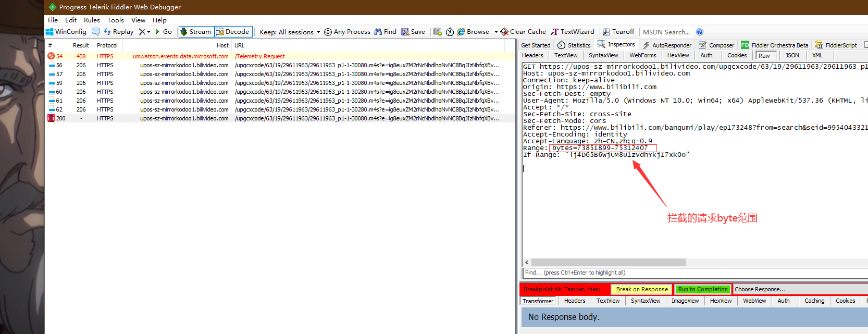Viewport: 868px width, 334px height.
Task: Click the screenshot camera icon
Action: click(438, 32)
